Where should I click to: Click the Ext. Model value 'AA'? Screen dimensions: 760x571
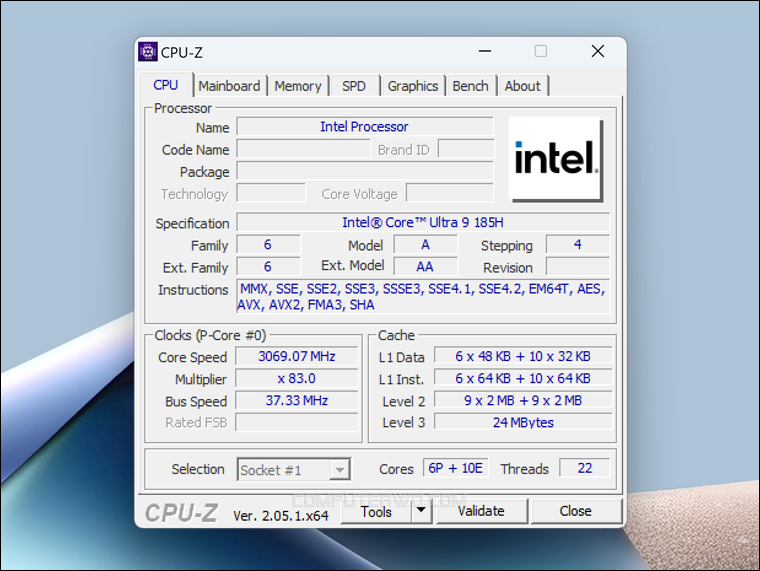coord(426,267)
